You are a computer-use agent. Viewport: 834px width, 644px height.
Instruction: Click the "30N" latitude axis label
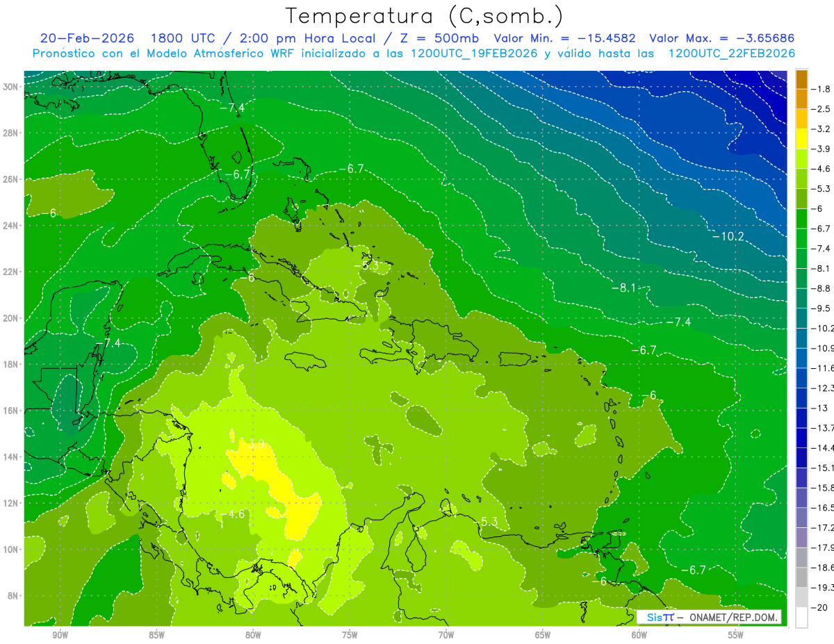click(11, 87)
